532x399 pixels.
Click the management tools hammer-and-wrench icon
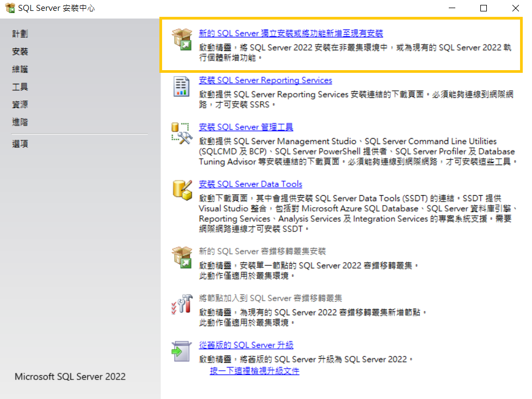coord(182,133)
